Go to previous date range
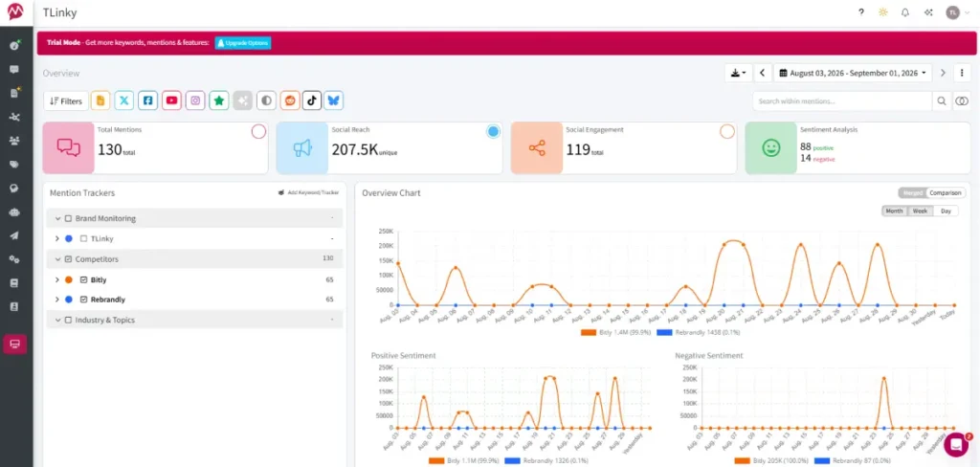This screenshot has height=467, width=980. (x=763, y=73)
